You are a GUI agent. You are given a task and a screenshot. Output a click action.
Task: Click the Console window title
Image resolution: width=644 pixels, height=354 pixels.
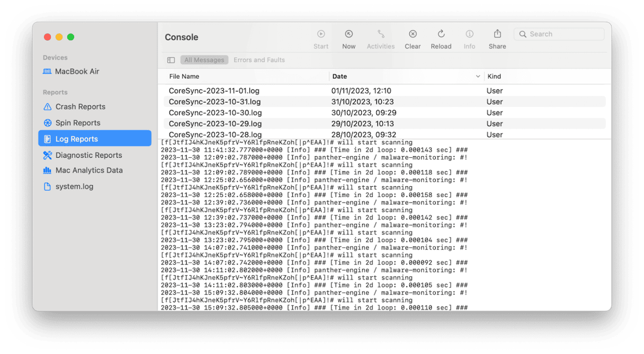182,37
